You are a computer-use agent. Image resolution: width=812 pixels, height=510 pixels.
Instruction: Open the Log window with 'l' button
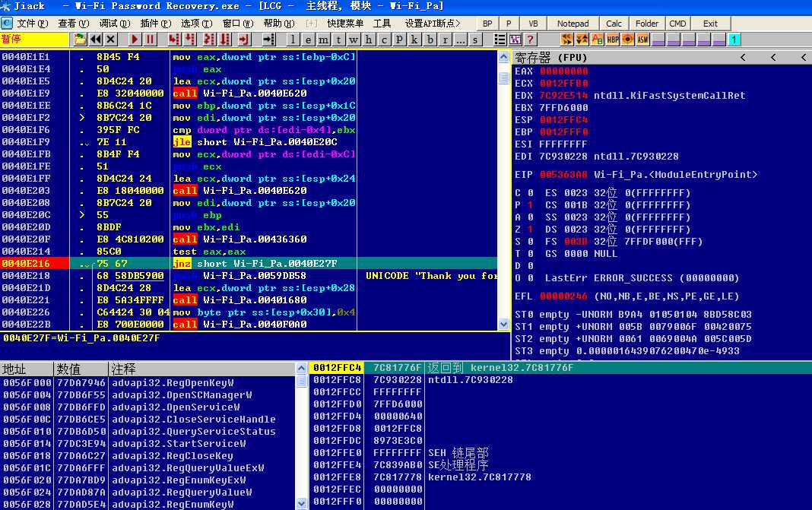coord(293,40)
